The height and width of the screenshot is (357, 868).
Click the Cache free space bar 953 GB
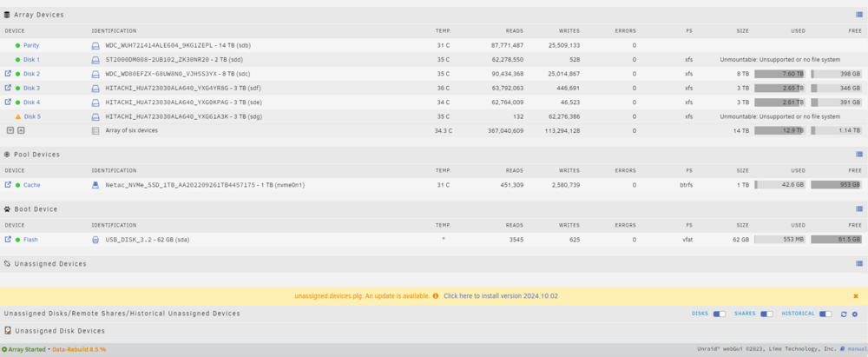click(x=836, y=185)
